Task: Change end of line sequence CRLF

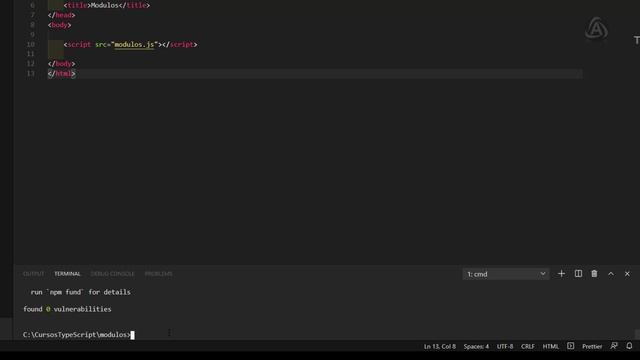Action: click(x=528, y=346)
